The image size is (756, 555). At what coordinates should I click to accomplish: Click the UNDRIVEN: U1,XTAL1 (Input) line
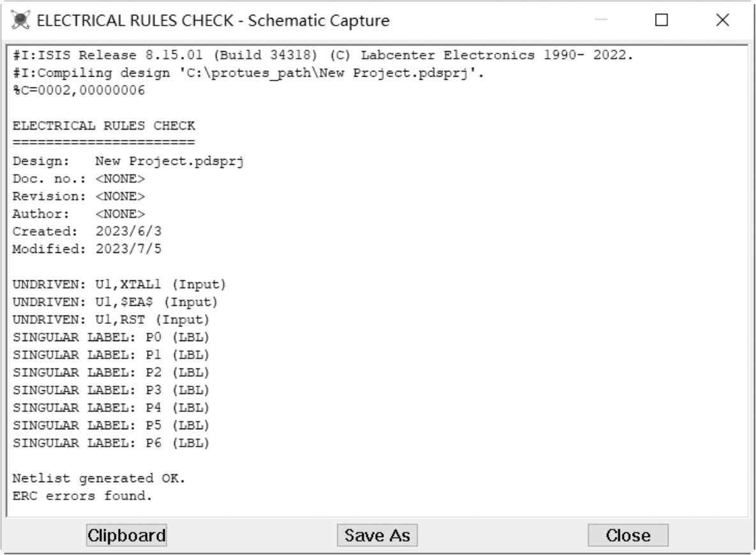click(119, 284)
